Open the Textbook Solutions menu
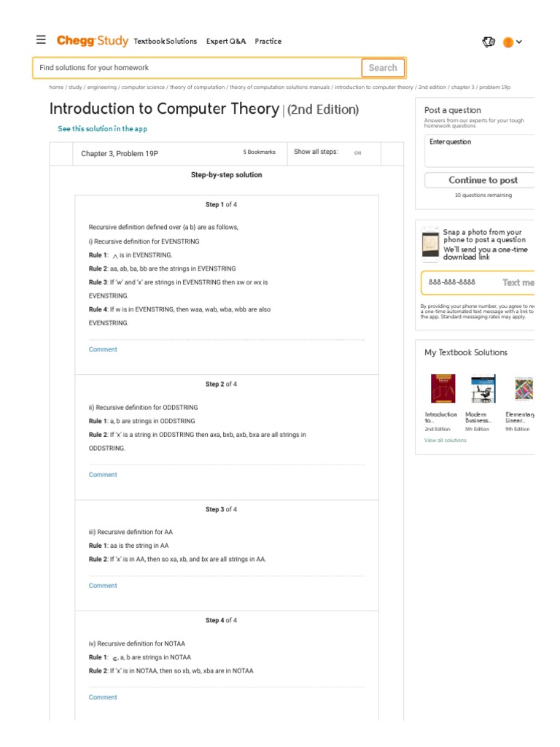This screenshot has width=560, height=747. [166, 41]
